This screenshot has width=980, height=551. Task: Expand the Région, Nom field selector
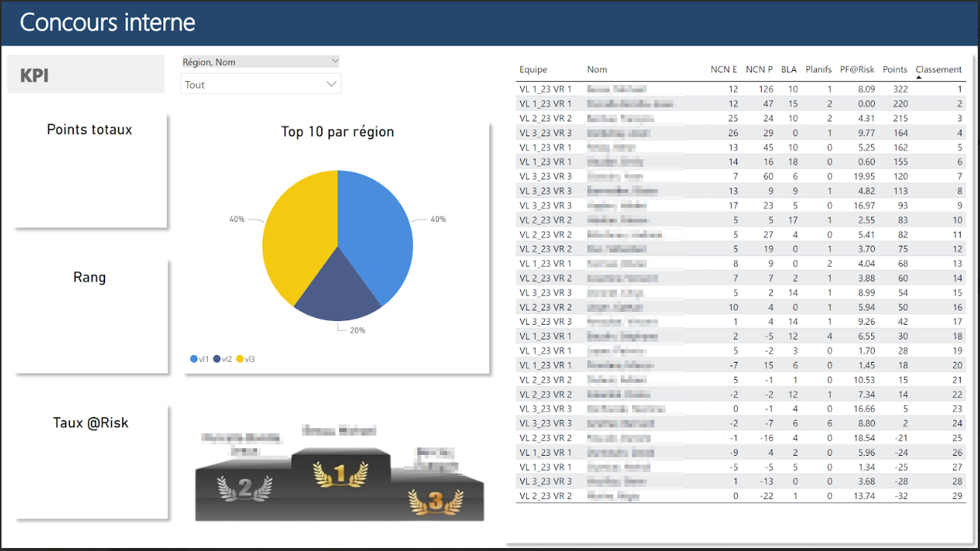click(x=335, y=61)
